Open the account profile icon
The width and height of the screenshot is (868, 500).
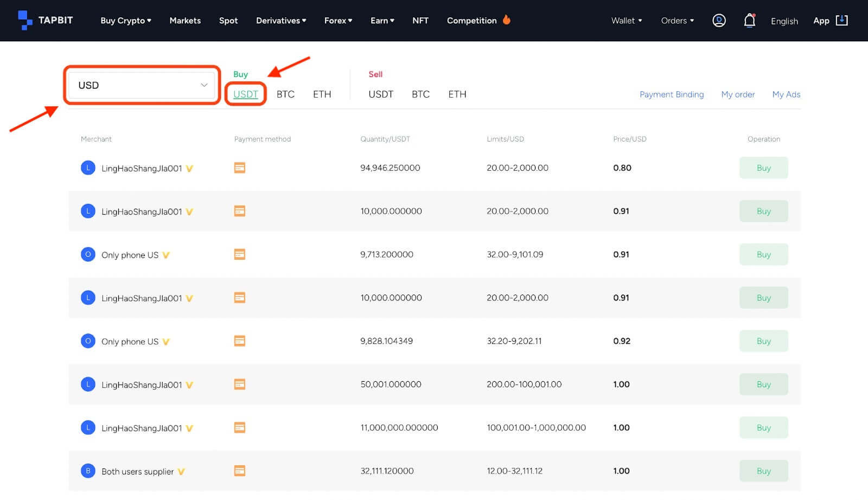719,20
